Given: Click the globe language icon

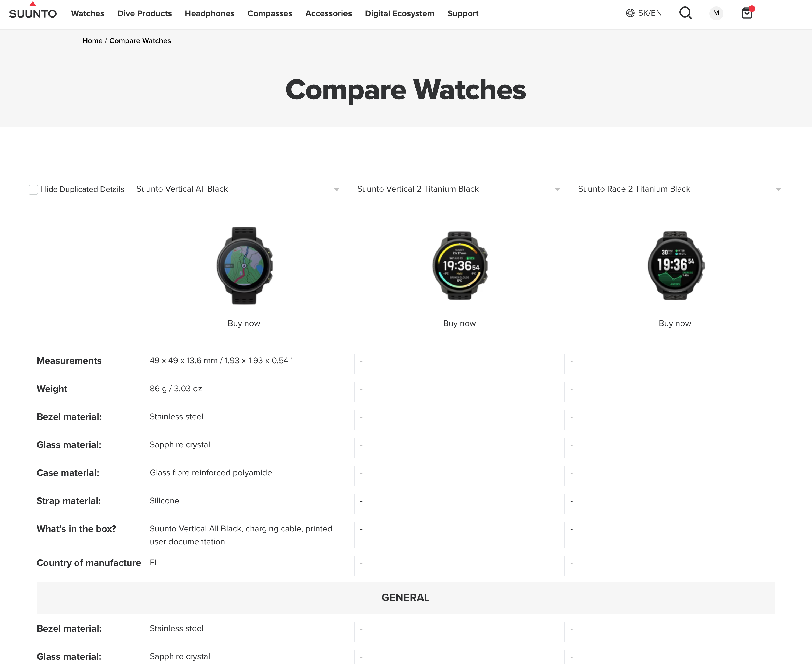Looking at the screenshot, I should pos(630,13).
